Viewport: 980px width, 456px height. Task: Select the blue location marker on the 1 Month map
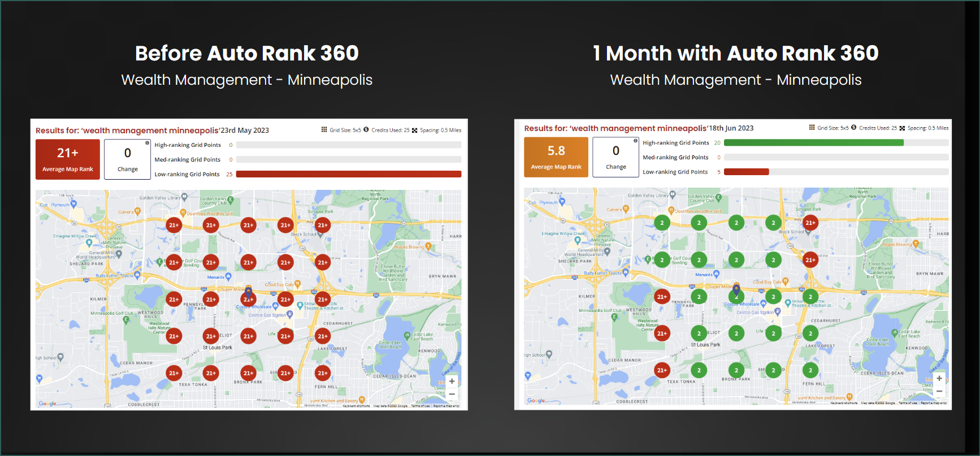tap(736, 289)
